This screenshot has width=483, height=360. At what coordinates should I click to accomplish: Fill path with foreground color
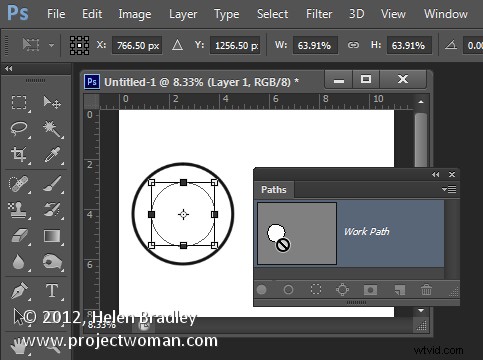click(262, 290)
